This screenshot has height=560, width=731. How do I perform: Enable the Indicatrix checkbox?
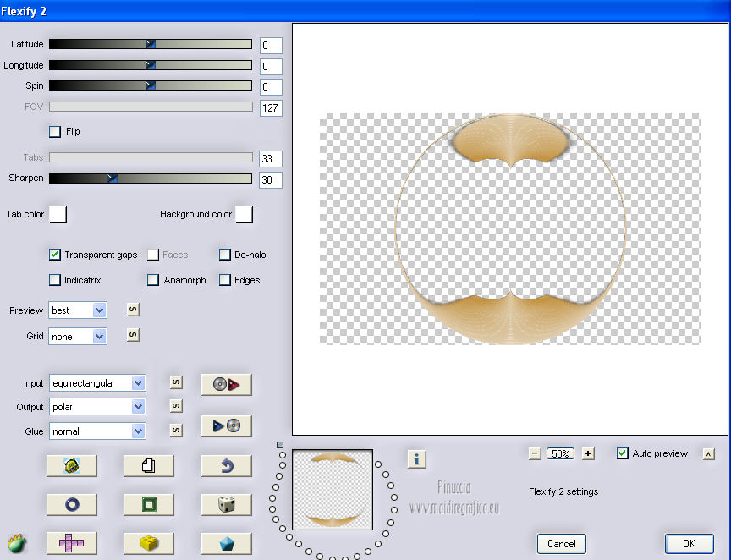pyautogui.click(x=55, y=280)
